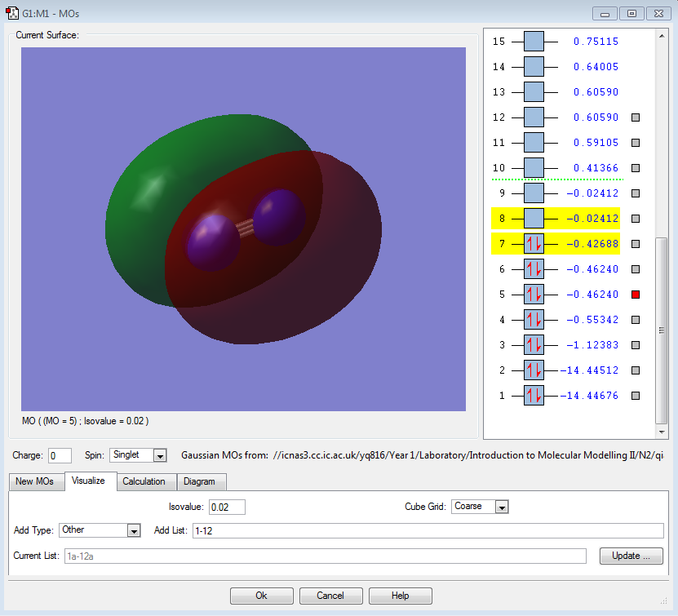Click the Ok button
This screenshot has width=678, height=616.
[261, 596]
